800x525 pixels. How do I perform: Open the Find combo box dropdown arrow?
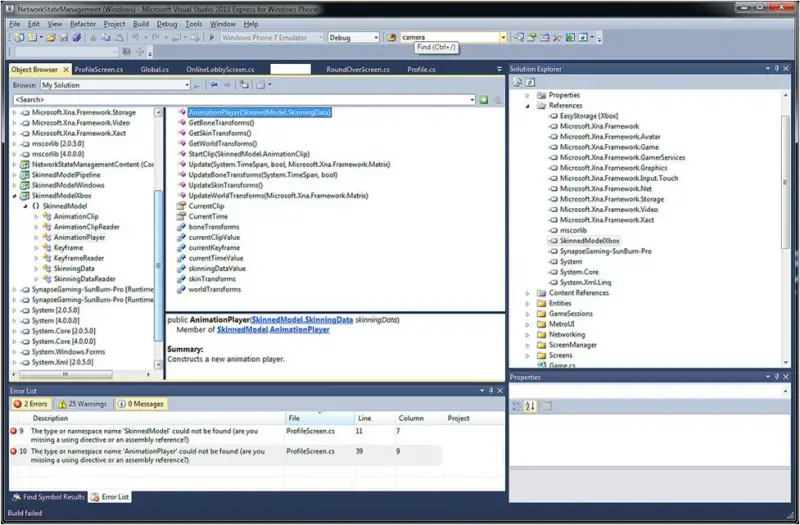pyautogui.click(x=503, y=37)
